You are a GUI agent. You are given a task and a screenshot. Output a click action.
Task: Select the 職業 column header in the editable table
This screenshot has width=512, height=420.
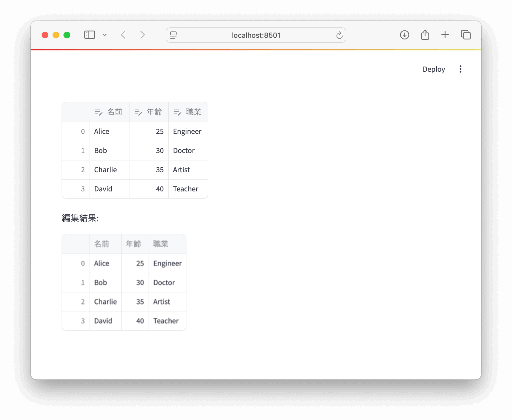coord(193,112)
